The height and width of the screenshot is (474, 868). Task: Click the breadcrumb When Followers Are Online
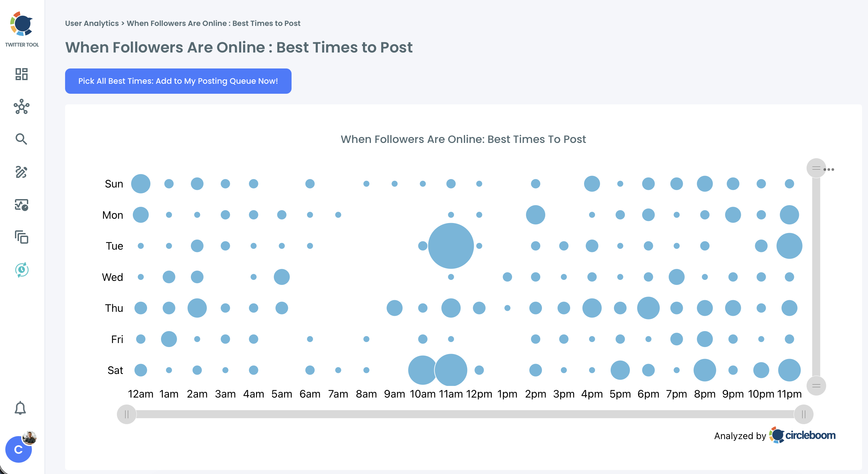pos(214,23)
